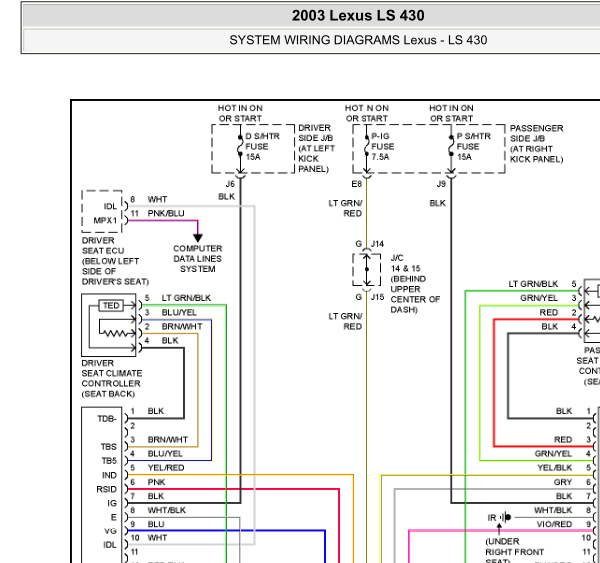Click "HOT IN ON OR START" above P S/HTR fuse
This screenshot has width=600, height=563.
pos(451,113)
